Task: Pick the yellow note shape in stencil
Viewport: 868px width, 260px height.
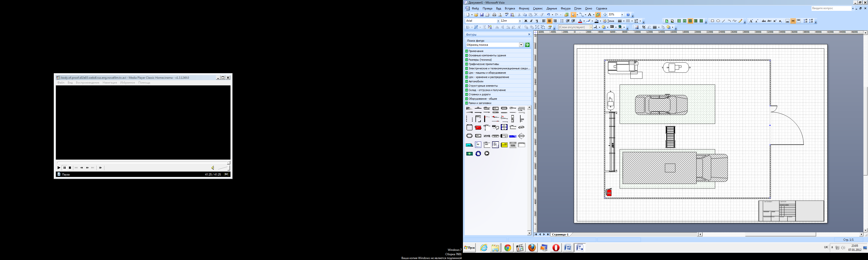Action: (504, 145)
